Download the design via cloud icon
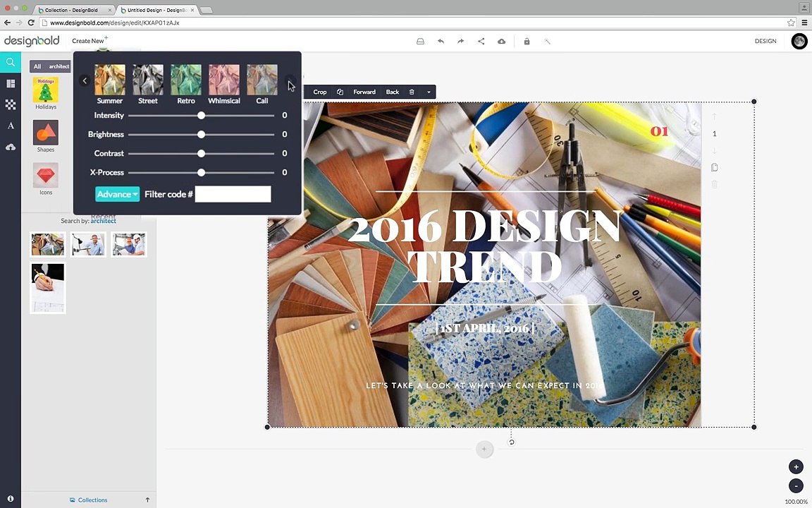Screen dimensions: 812x508 click(x=501, y=41)
